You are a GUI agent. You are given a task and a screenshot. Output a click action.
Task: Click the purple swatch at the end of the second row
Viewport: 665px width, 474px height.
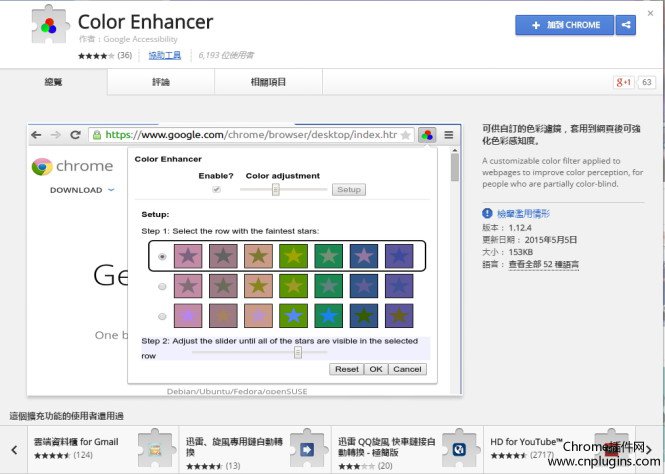tap(399, 286)
